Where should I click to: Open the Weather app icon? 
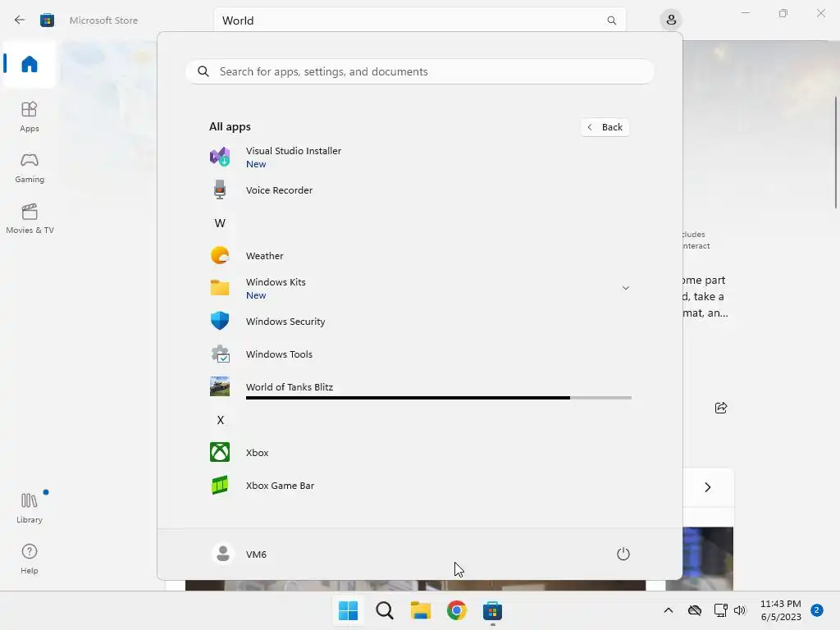[220, 256]
